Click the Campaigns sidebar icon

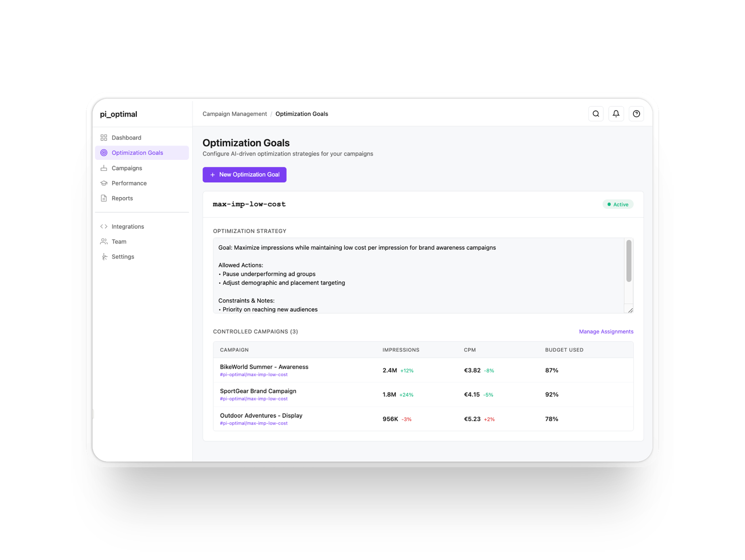(104, 168)
